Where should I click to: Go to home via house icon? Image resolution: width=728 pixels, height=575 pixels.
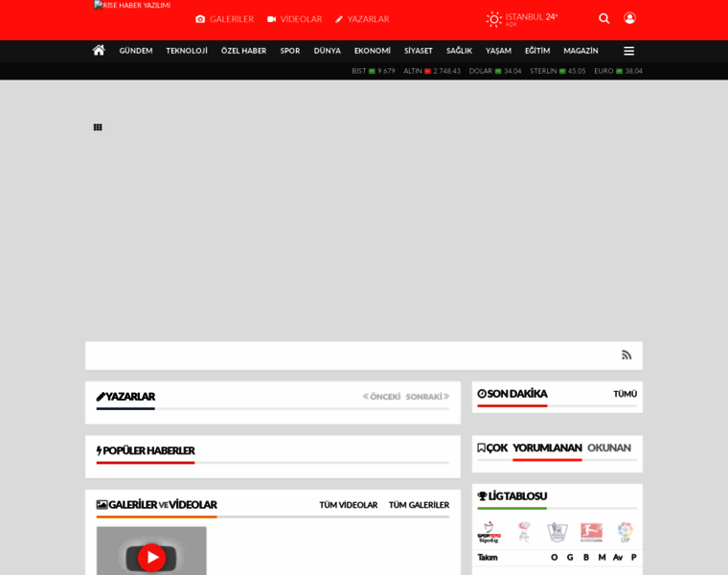99,50
